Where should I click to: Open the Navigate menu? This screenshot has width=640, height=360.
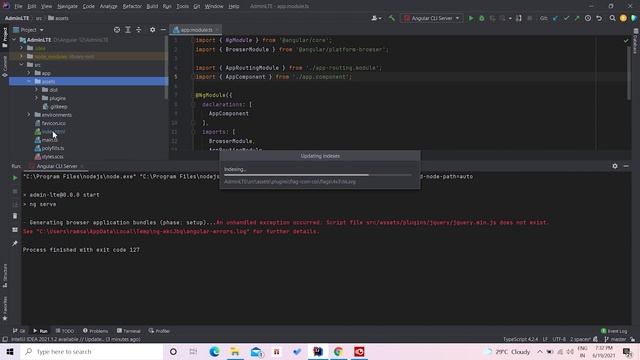67,6
